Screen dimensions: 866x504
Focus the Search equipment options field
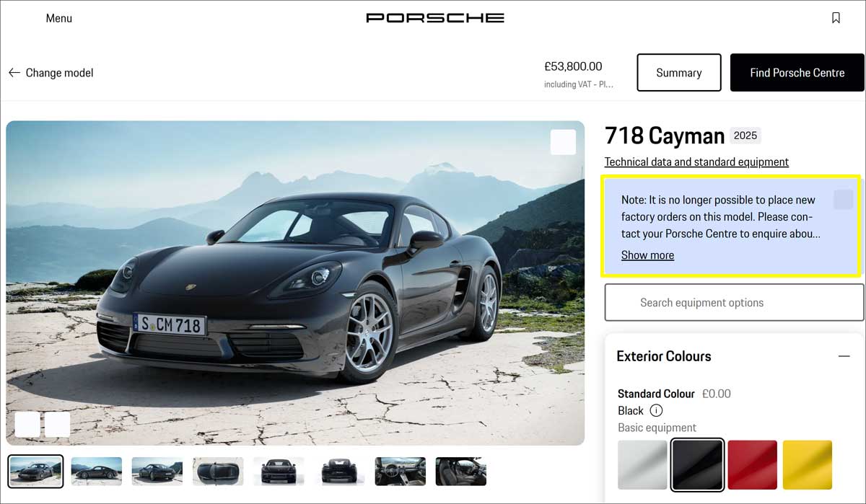point(734,302)
